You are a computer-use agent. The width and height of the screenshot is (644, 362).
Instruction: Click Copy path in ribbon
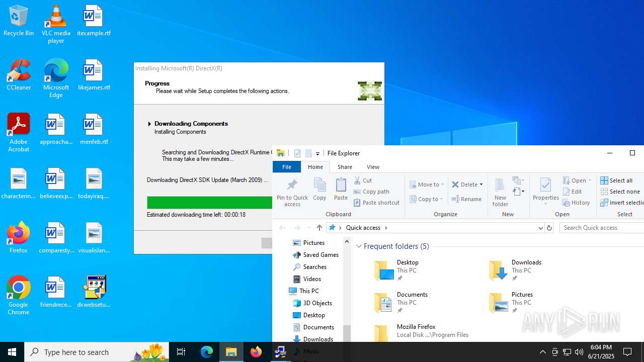point(371,192)
